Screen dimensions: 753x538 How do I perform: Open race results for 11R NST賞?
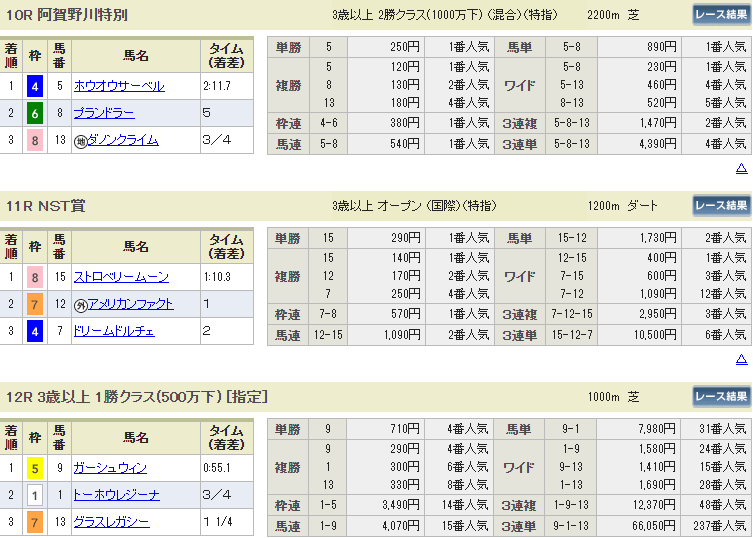721,206
